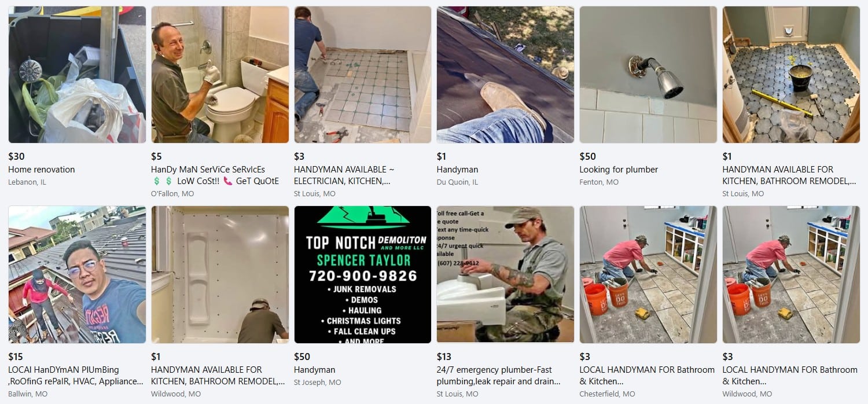Open Chesterfield LOCAL HANDYMAN bathroom listing title
Screen dimensions: 868x404
pyautogui.click(x=647, y=376)
